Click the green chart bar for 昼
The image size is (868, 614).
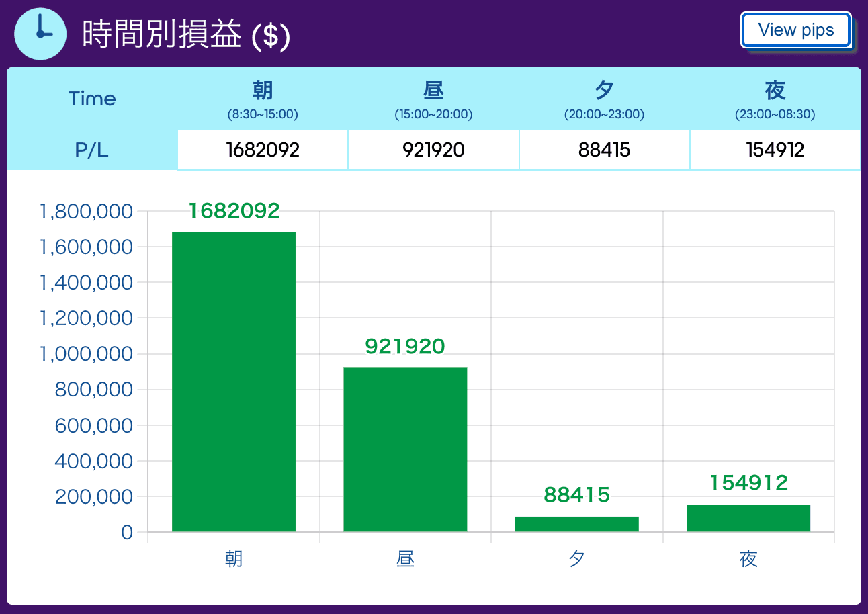405,449
